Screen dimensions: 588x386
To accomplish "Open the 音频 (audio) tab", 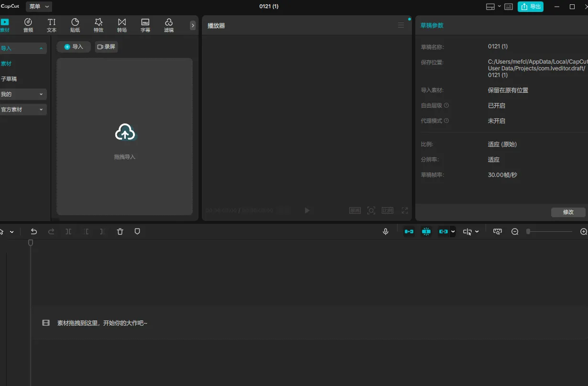I will tap(28, 25).
